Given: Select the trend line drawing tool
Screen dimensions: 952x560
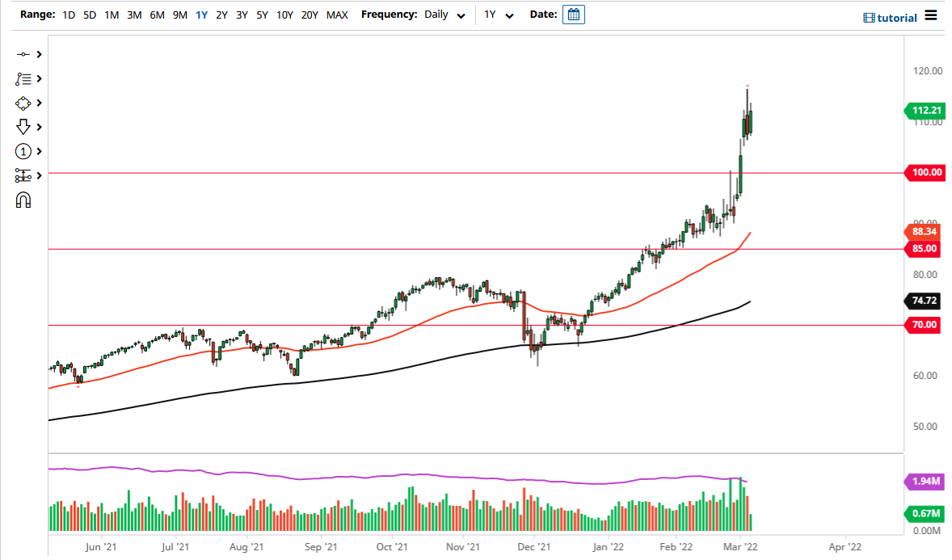Looking at the screenshot, I should 23,54.
